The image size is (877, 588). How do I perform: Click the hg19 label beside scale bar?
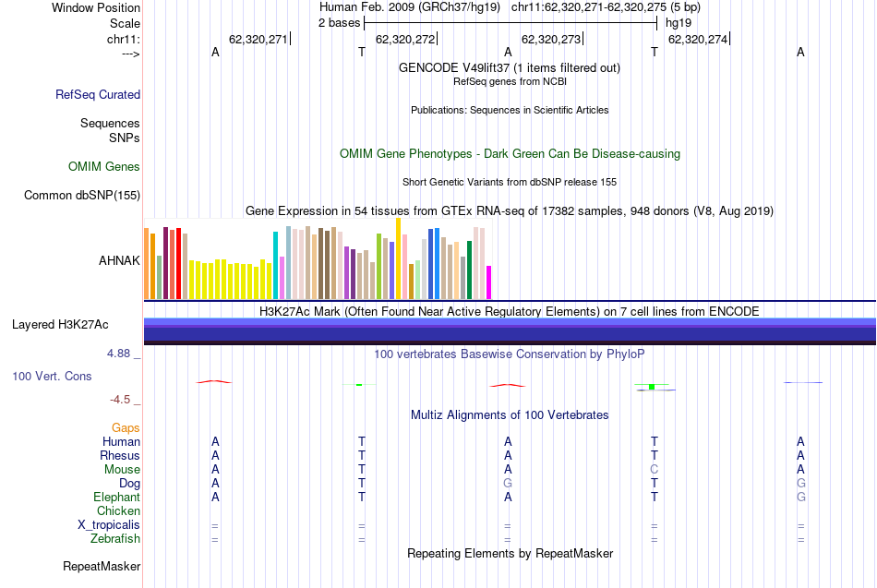point(679,23)
